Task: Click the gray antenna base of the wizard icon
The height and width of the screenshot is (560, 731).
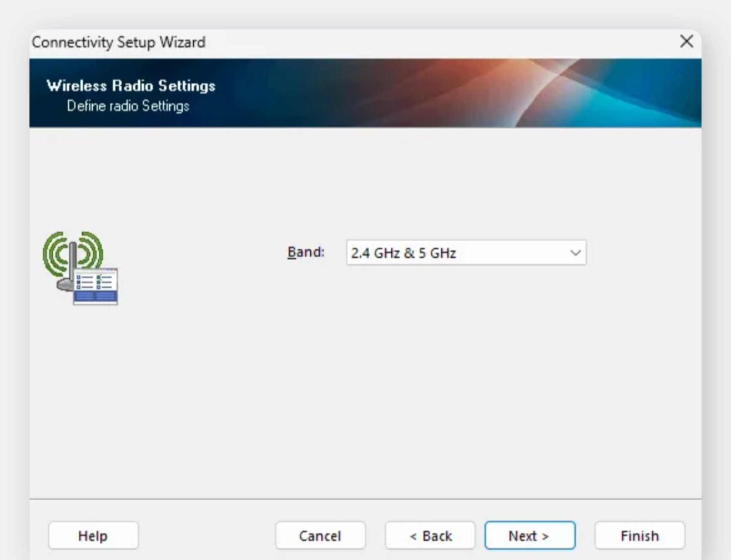Action: click(65, 285)
